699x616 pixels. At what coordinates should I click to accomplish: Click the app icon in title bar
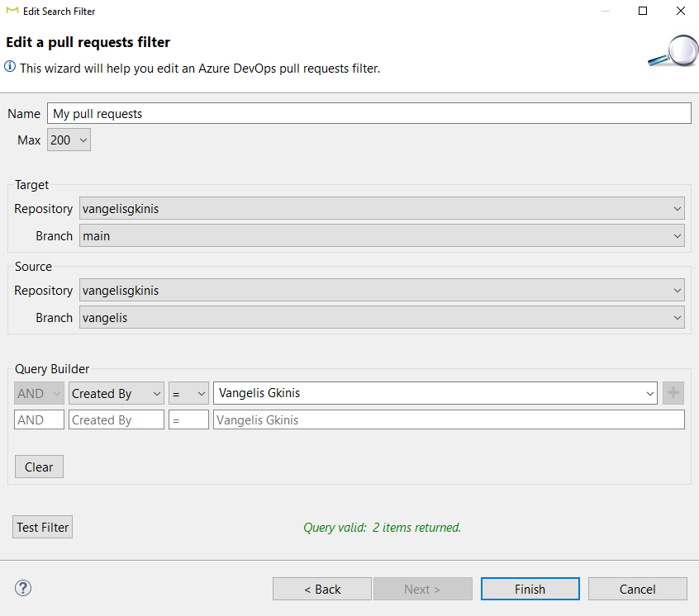[12, 12]
